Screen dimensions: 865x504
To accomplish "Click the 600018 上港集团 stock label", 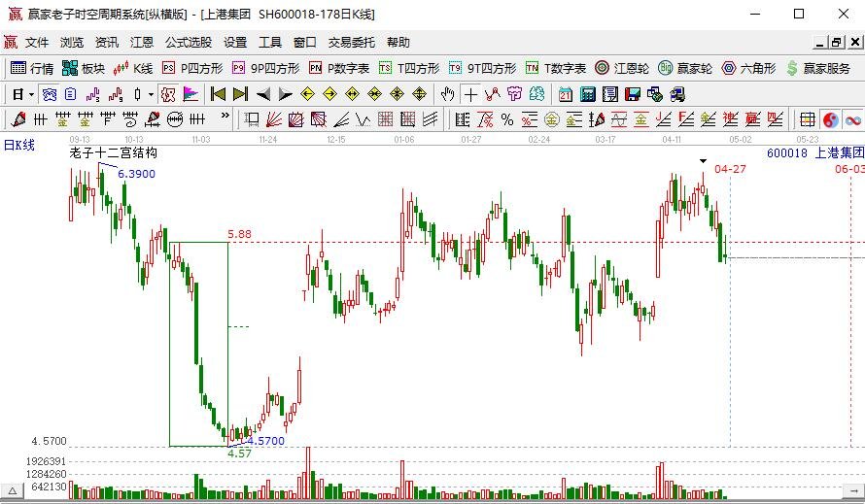I will coord(815,152).
